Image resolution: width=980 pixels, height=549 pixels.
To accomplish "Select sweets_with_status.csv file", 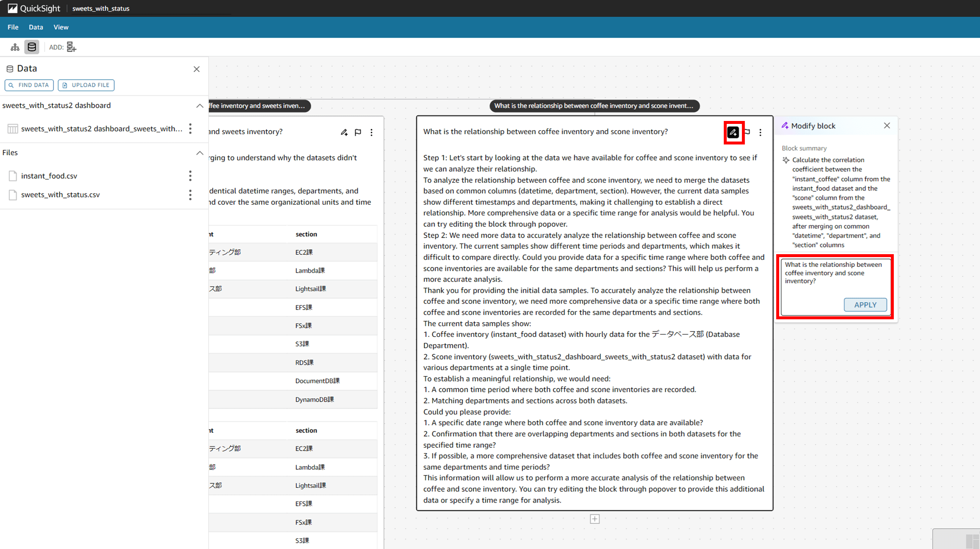I will pyautogui.click(x=60, y=195).
